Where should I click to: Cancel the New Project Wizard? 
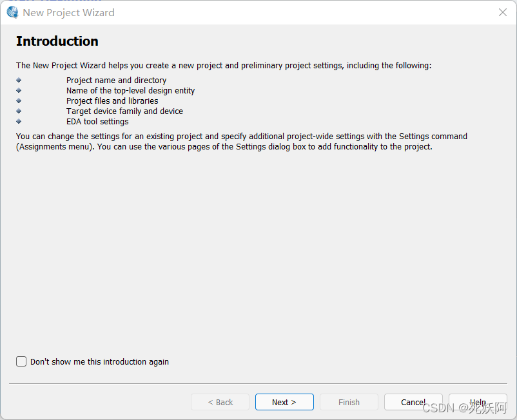(413, 402)
